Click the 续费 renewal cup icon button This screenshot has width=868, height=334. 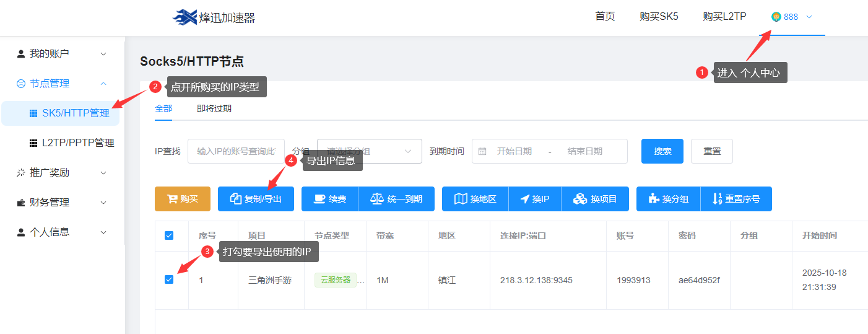coord(329,199)
